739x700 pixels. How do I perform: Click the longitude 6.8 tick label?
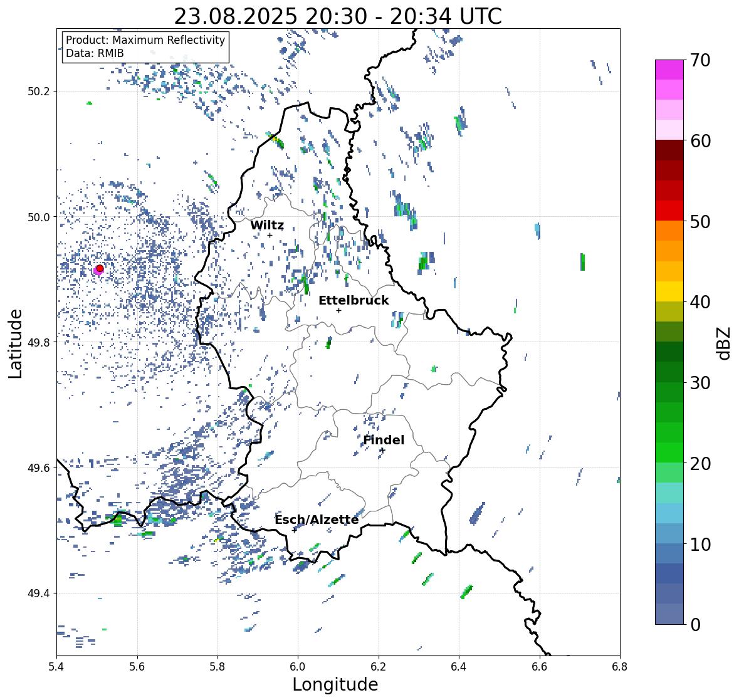click(x=620, y=667)
